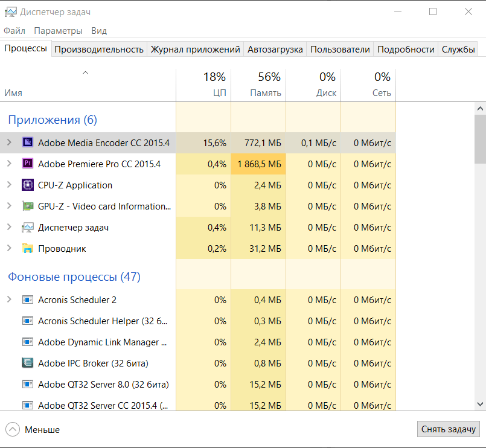Screen dimensions: 486x448
Task: Expand the Adobe Premiere Pro CC 2015.4 row
Action: (9, 164)
